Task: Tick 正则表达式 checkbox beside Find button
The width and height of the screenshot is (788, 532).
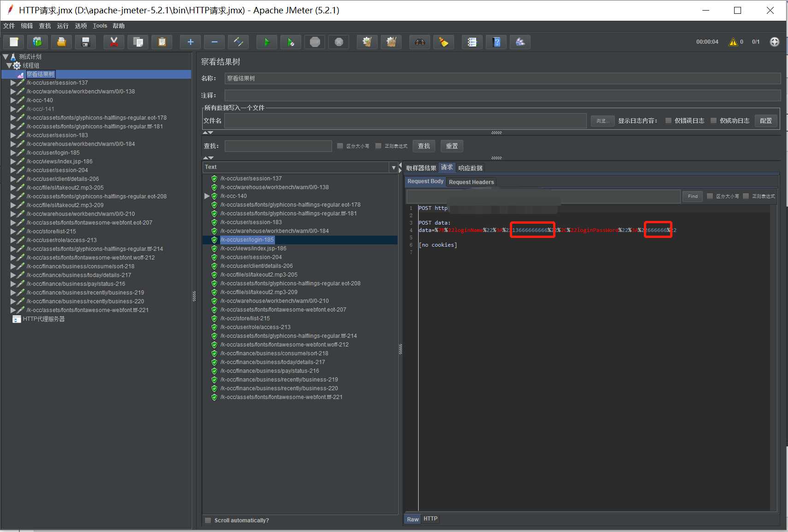Action: click(x=746, y=196)
